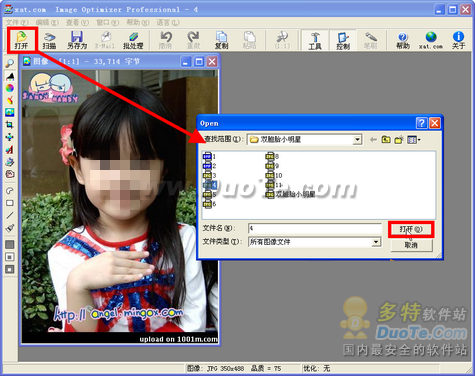The height and width of the screenshot is (376, 475).
Task: Click the E-Mail toolbar icon
Action: click(105, 40)
